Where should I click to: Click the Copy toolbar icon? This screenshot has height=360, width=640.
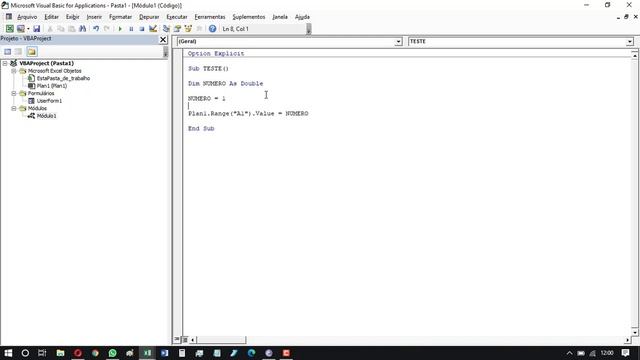(x=61, y=29)
